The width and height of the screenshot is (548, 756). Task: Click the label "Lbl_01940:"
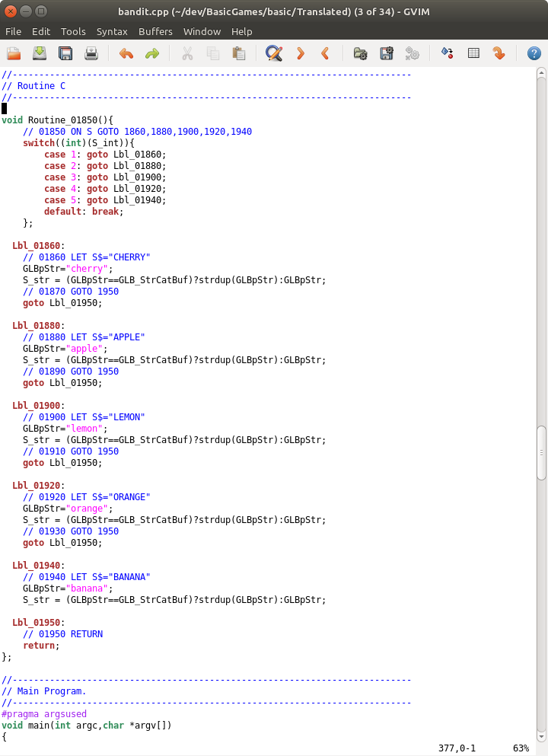39,566
